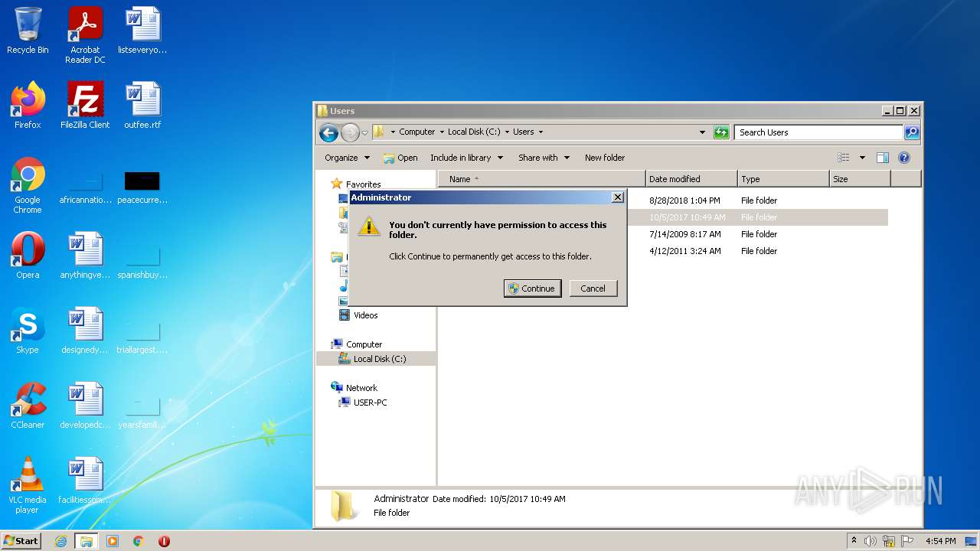Open USER-PC under Network
This screenshot has width=980, height=551.
(364, 403)
